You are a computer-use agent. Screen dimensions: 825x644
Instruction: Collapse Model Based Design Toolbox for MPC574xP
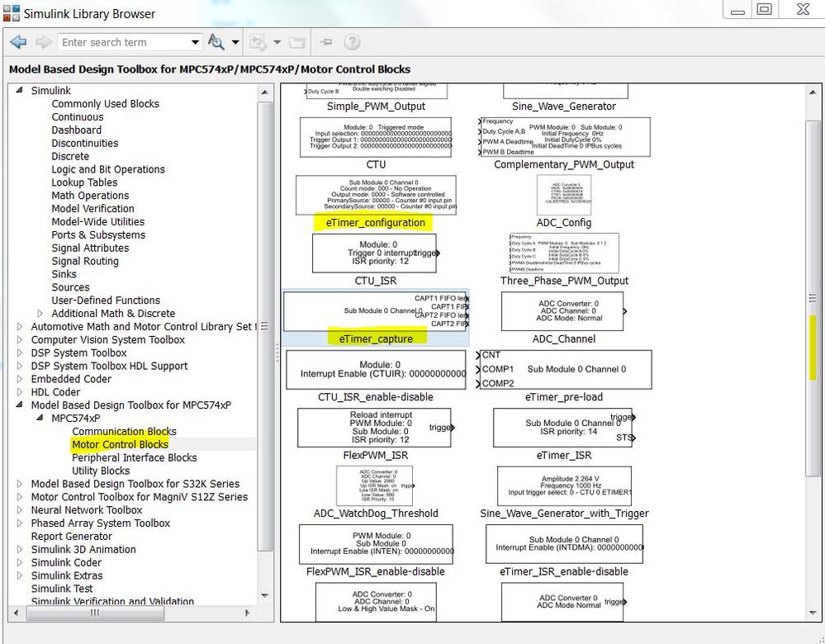pos(20,405)
